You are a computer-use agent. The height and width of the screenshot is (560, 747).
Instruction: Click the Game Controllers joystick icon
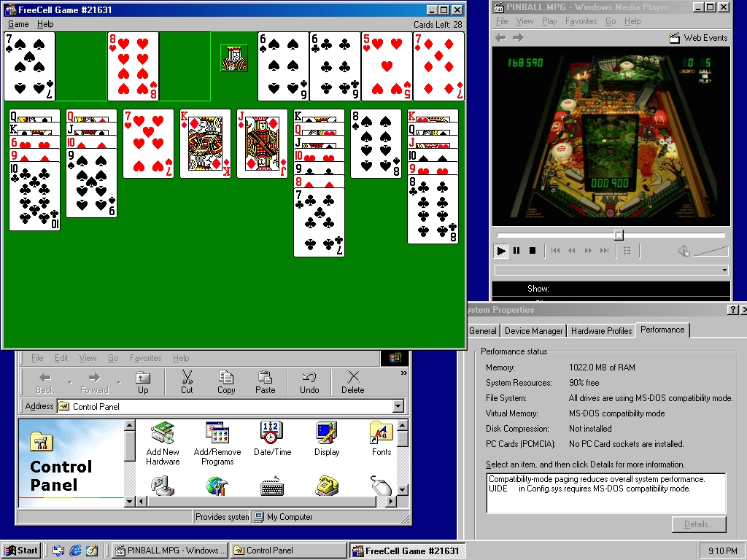point(163,486)
